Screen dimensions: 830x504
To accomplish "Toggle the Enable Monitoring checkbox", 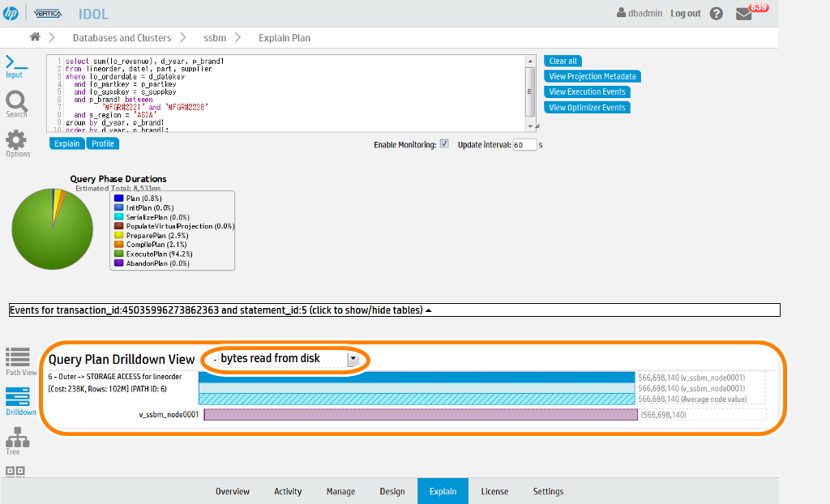I will pos(443,144).
